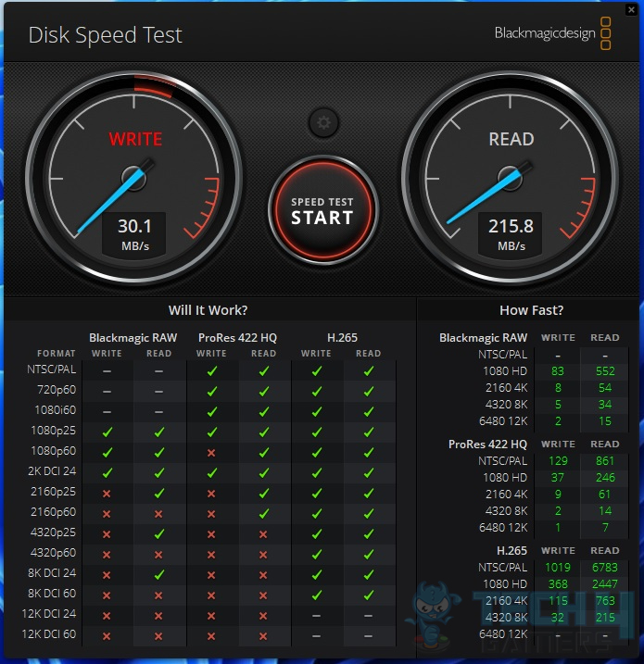The height and width of the screenshot is (664, 644).
Task: Click ProRes 422 HQ read cross for 4320p25
Action: [263, 534]
